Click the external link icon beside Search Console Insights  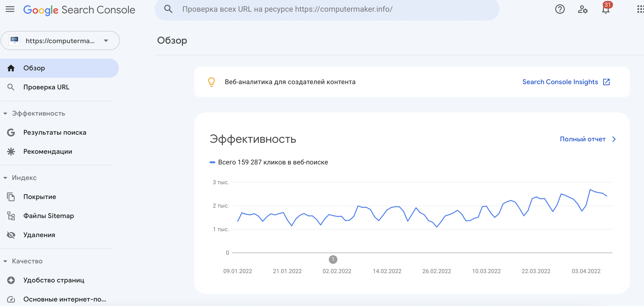coord(606,82)
